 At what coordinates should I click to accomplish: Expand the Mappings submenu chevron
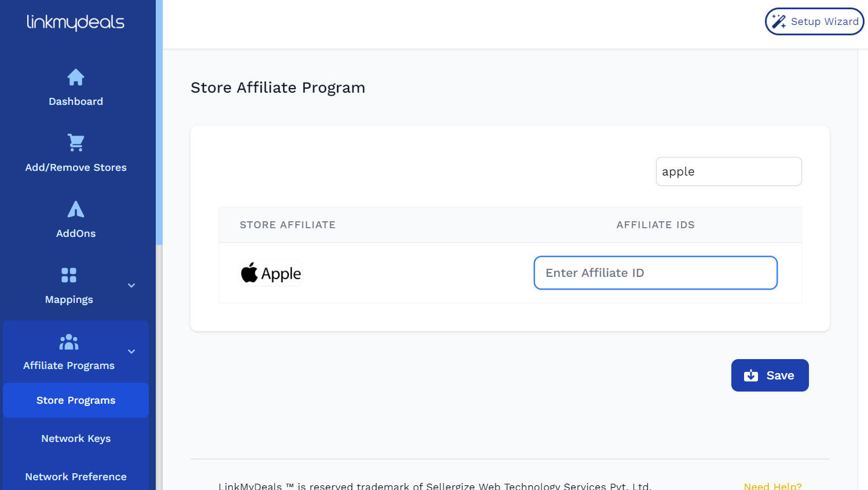(x=131, y=286)
